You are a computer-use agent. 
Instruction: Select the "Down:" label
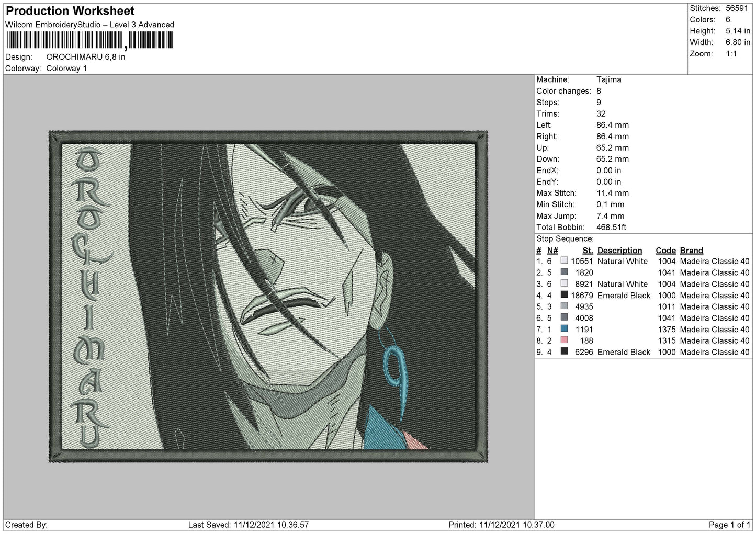point(548,159)
